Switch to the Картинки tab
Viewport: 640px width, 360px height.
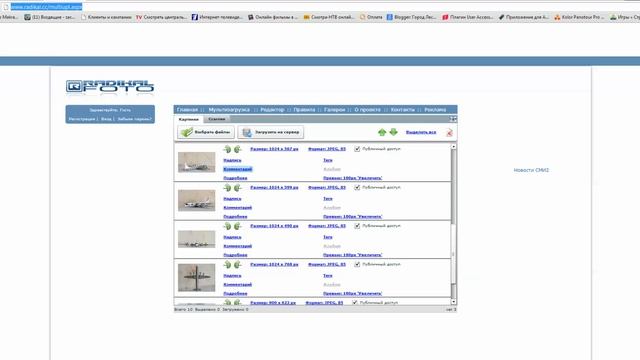(x=189, y=119)
